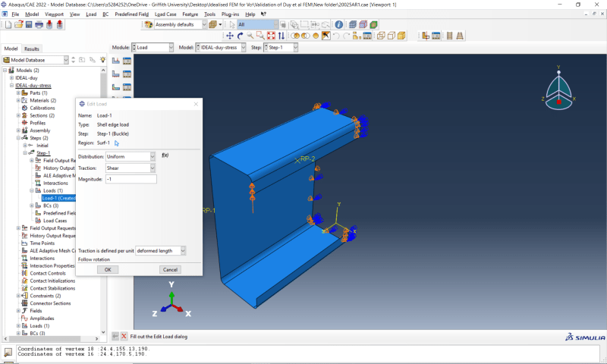Click the model tree vertical scrollbar

coord(103,201)
